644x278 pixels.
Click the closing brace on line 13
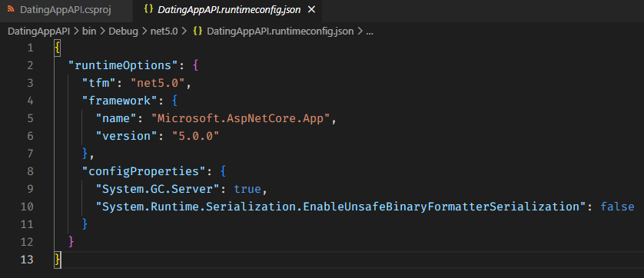(58, 260)
